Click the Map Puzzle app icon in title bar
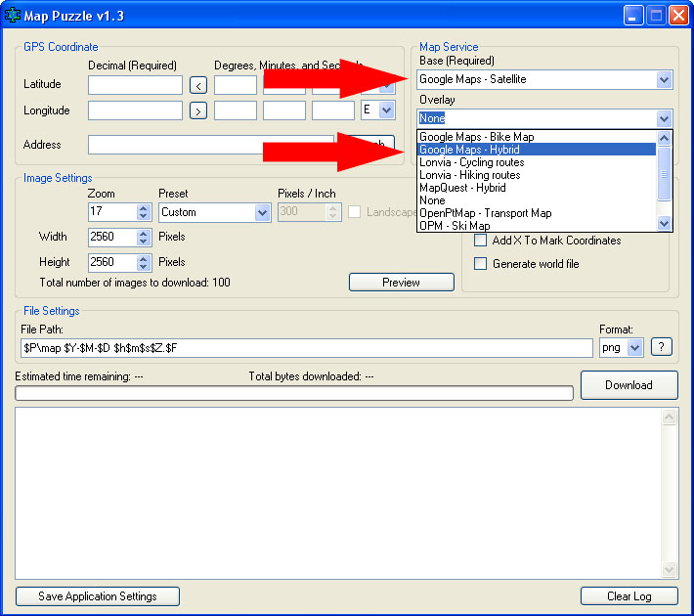 pyautogui.click(x=12, y=15)
